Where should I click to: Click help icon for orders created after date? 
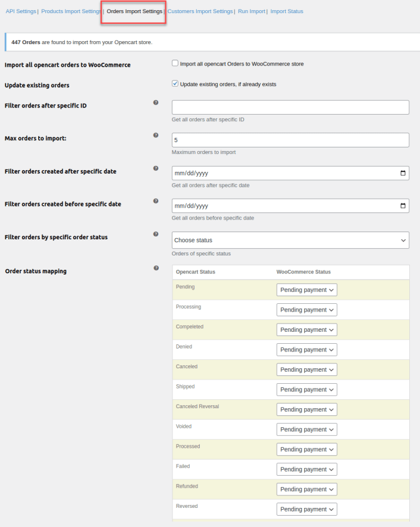coord(156,168)
